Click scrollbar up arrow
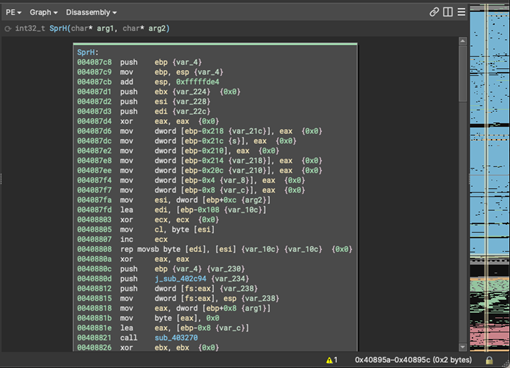The image size is (510, 368). (463, 41)
